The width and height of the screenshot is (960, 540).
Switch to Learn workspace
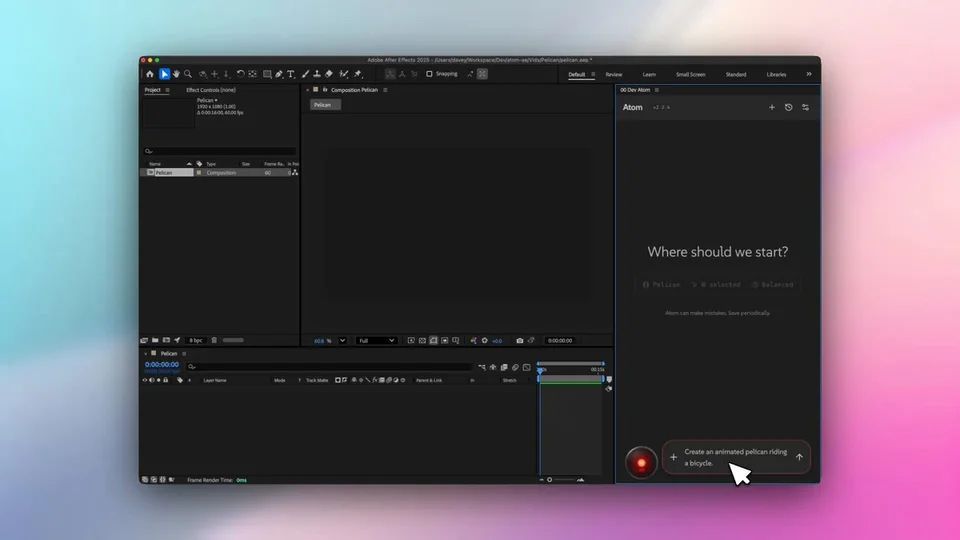[649, 75]
